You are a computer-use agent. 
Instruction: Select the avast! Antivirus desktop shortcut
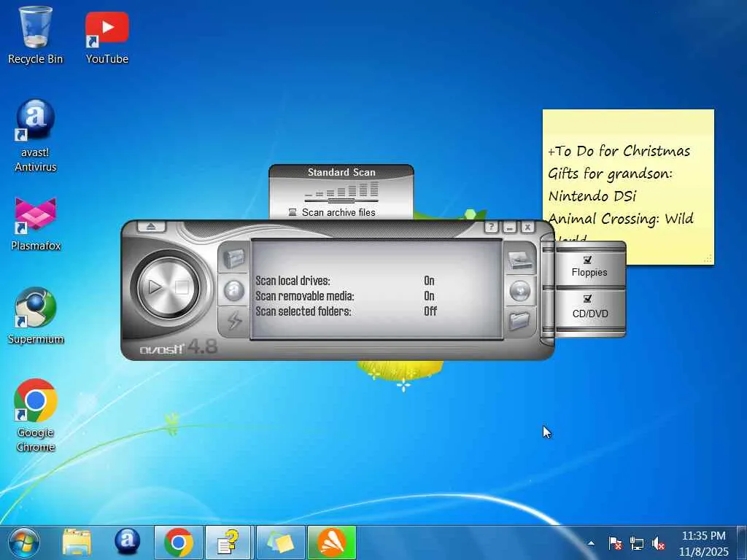point(35,136)
